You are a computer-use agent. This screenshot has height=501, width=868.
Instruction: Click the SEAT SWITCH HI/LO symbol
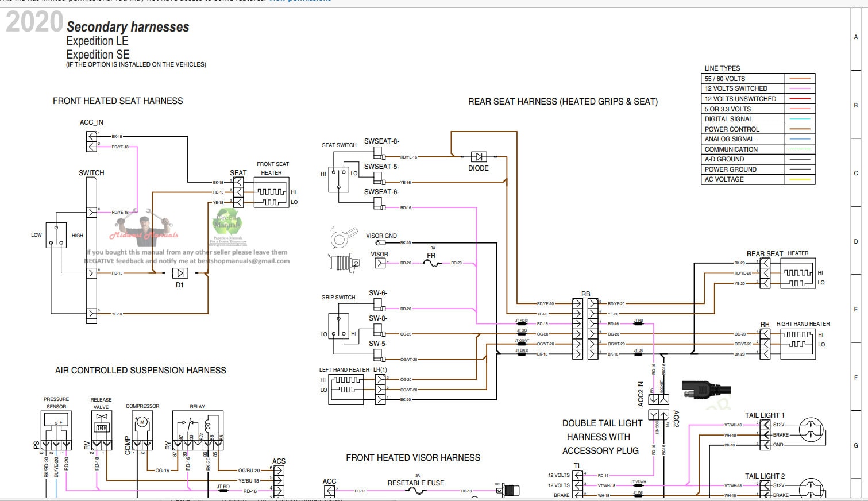pyautogui.click(x=338, y=179)
